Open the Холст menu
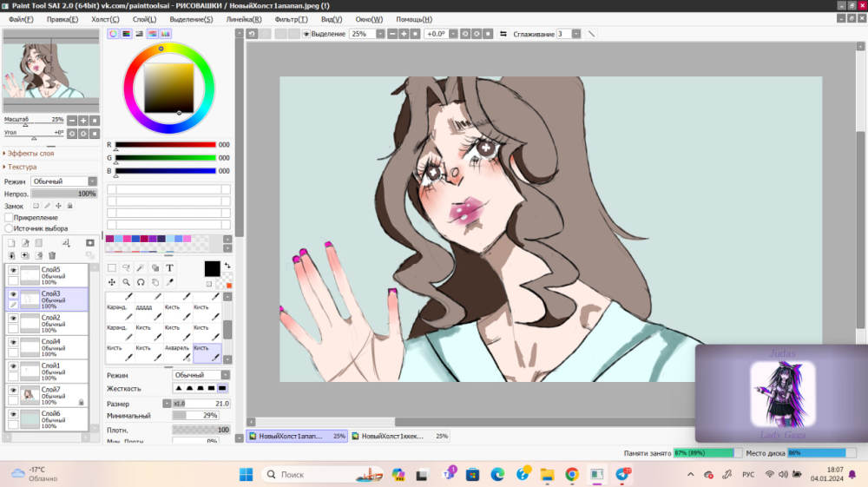 105,19
